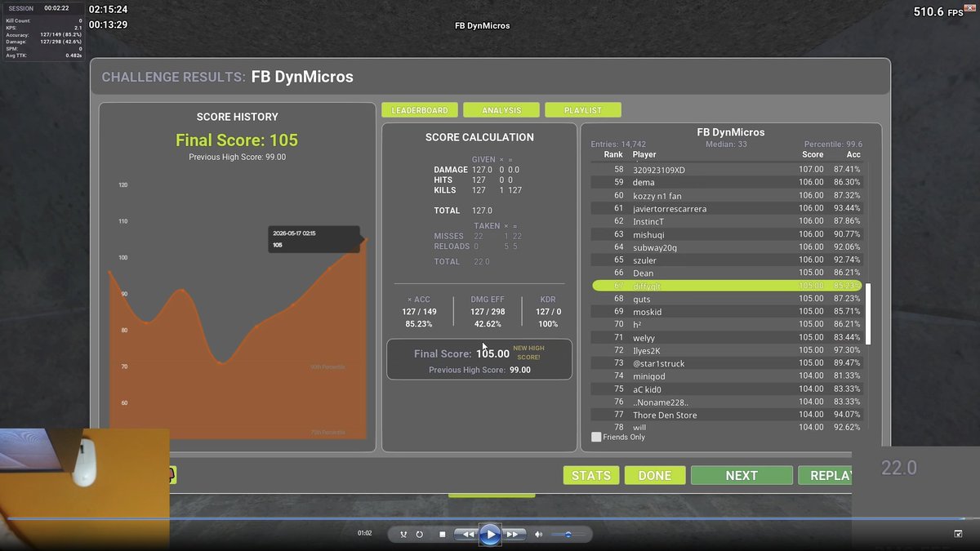The width and height of the screenshot is (980, 551).
Task: Enable the Friends Only checkbox
Action: 596,437
